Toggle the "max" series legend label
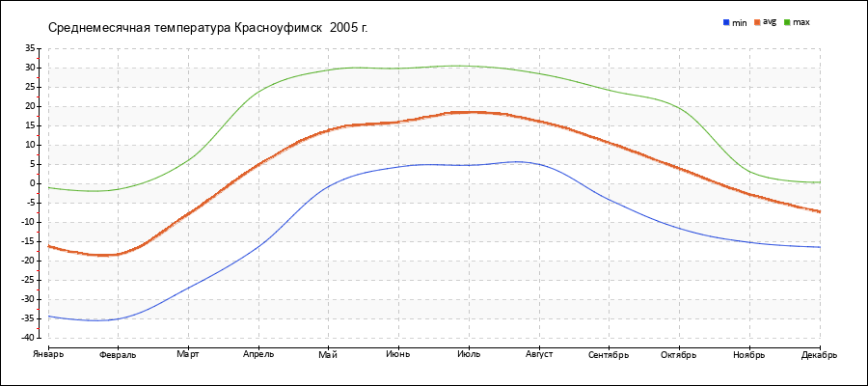This screenshot has height=386, width=868. point(801,22)
